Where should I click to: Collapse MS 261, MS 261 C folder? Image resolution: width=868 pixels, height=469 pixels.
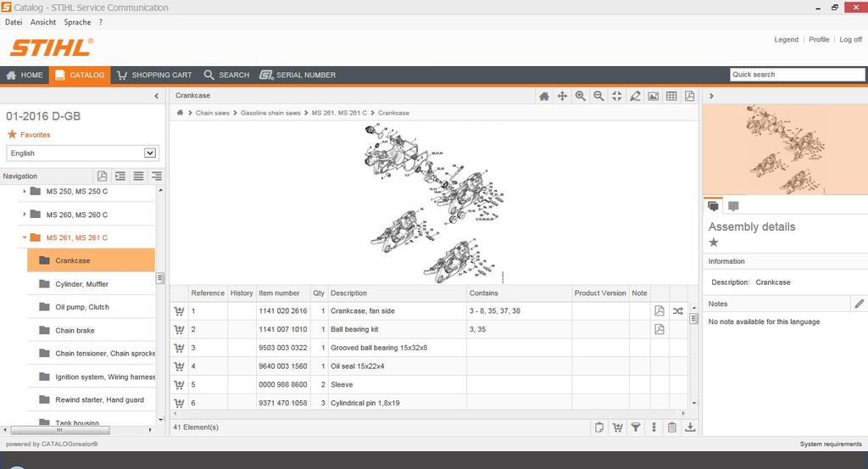pos(25,237)
